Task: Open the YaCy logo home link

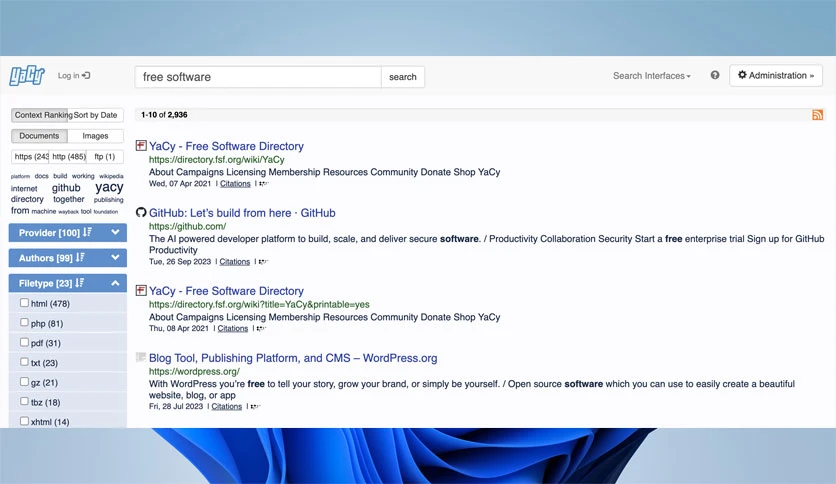Action: 27,76
